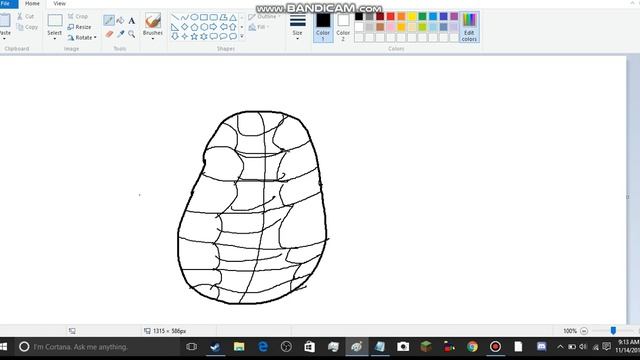Open the shape Fill dropdown
The width and height of the screenshot is (640, 360).
click(259, 27)
